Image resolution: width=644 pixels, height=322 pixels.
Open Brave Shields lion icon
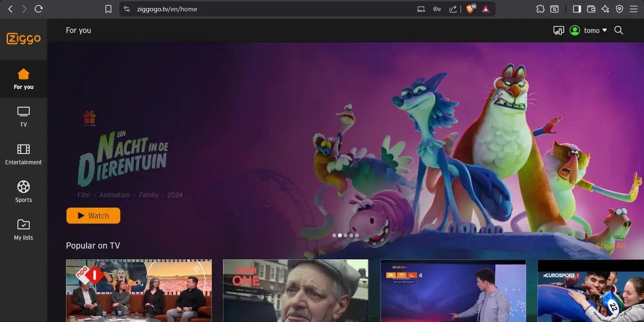pyautogui.click(x=470, y=9)
